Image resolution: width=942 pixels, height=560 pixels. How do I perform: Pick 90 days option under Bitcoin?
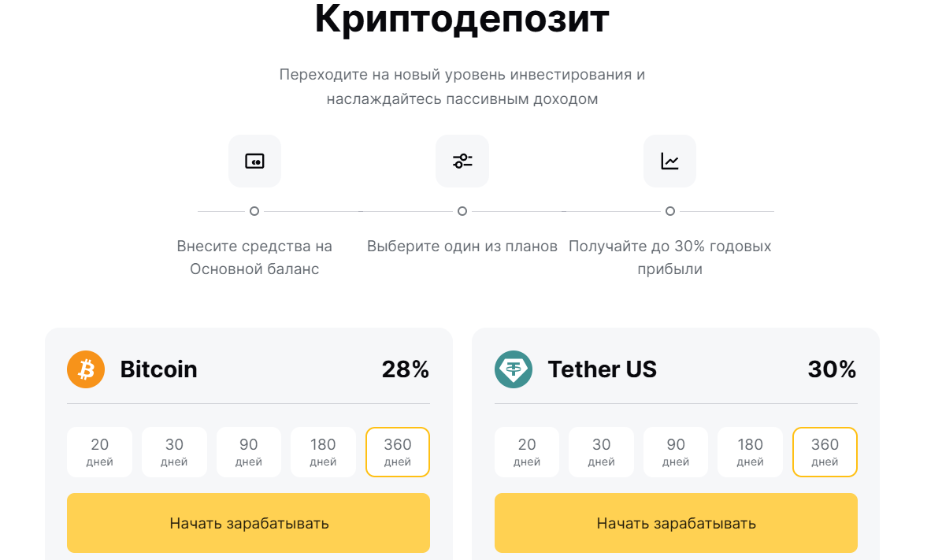[249, 452]
